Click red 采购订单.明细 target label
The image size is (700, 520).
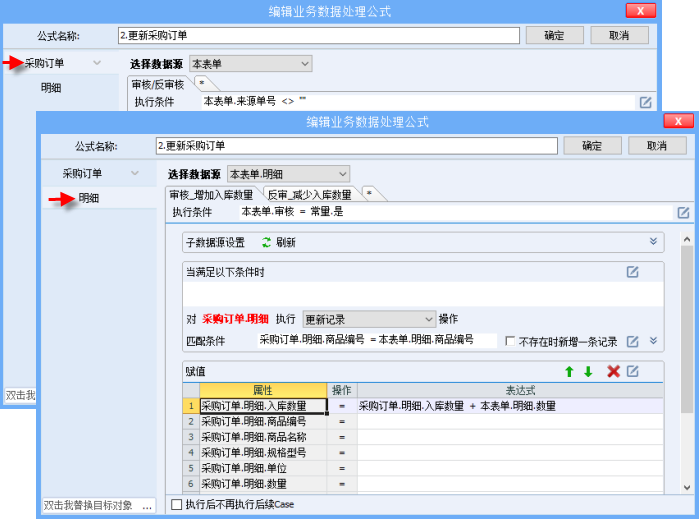(235, 319)
